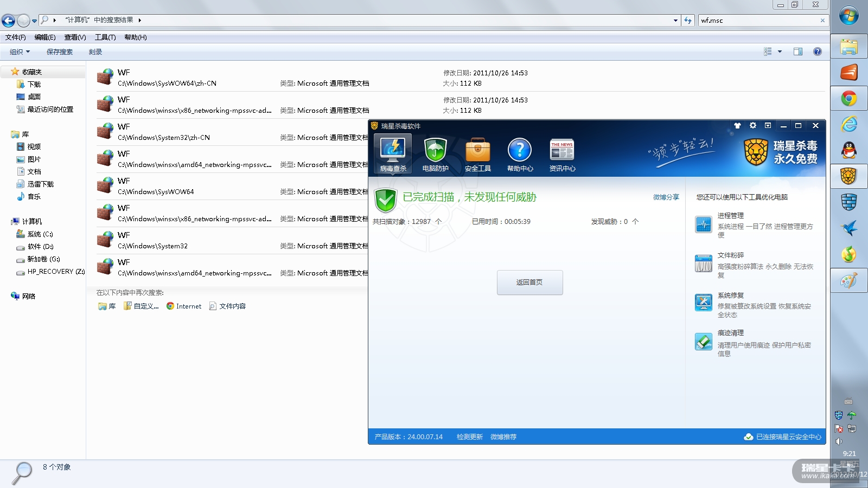The image size is (868, 488).
Task: Switch to the 电脑防护 protection tab
Action: [435, 153]
